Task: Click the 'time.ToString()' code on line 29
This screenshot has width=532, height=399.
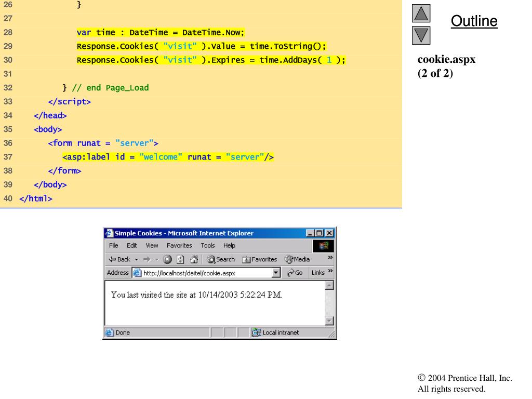Action: (288, 46)
